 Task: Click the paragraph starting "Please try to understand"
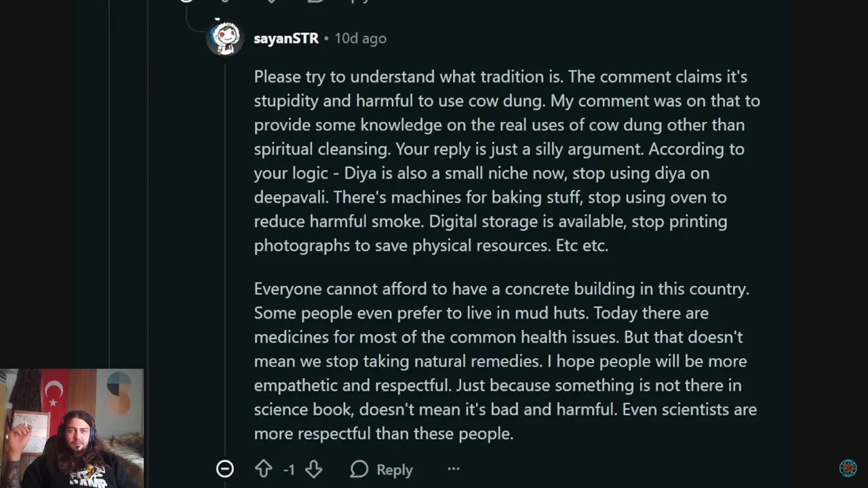coord(506,161)
